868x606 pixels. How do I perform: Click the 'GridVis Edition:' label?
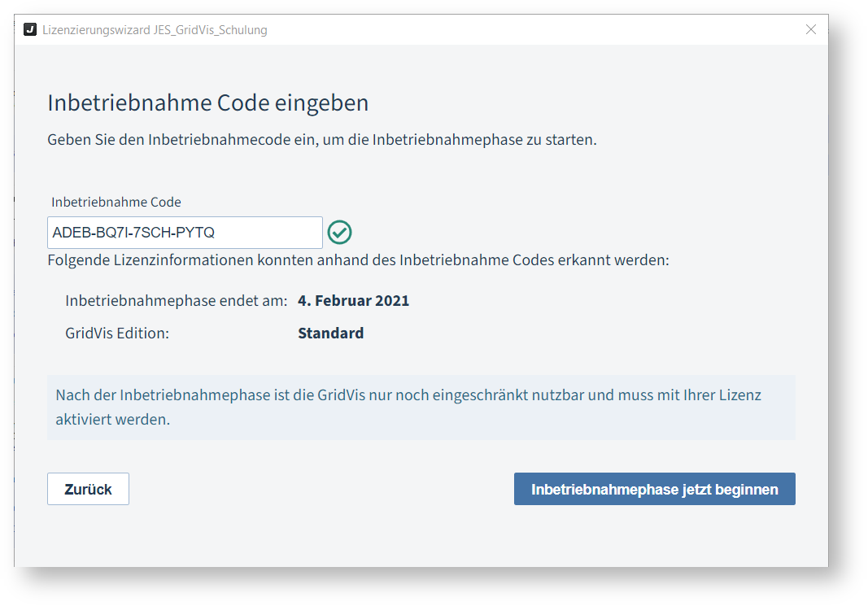click(117, 334)
